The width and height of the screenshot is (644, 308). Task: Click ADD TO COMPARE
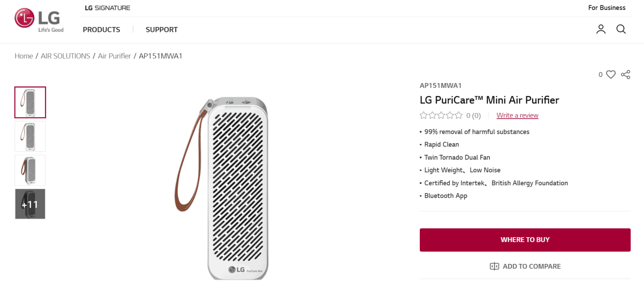pyautogui.click(x=531, y=266)
